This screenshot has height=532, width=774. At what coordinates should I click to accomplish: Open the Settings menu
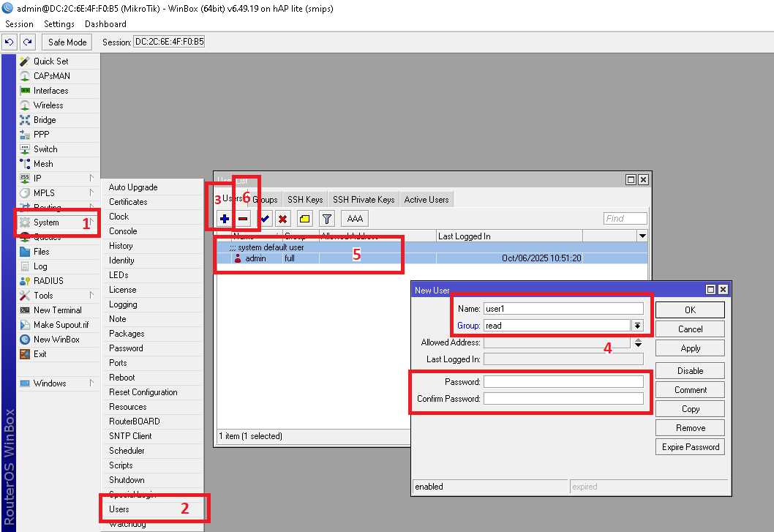pyautogui.click(x=59, y=24)
